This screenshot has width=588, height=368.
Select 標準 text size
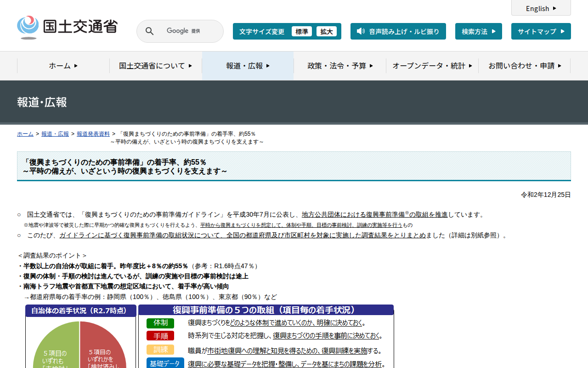click(302, 31)
